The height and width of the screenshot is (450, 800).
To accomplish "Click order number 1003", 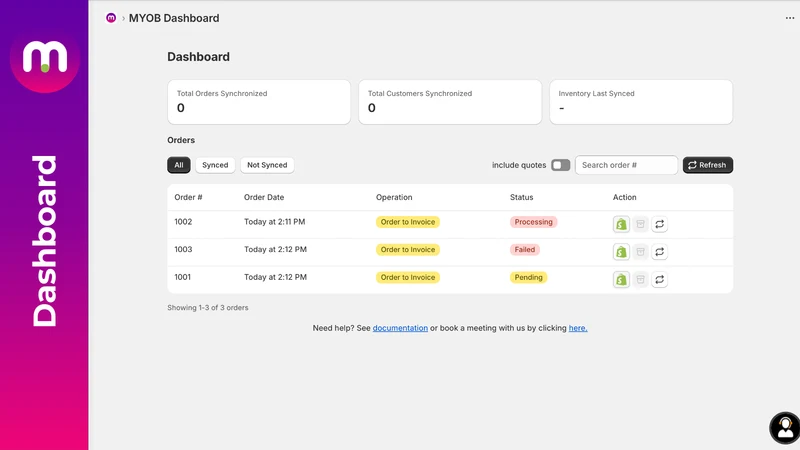I will (183, 249).
